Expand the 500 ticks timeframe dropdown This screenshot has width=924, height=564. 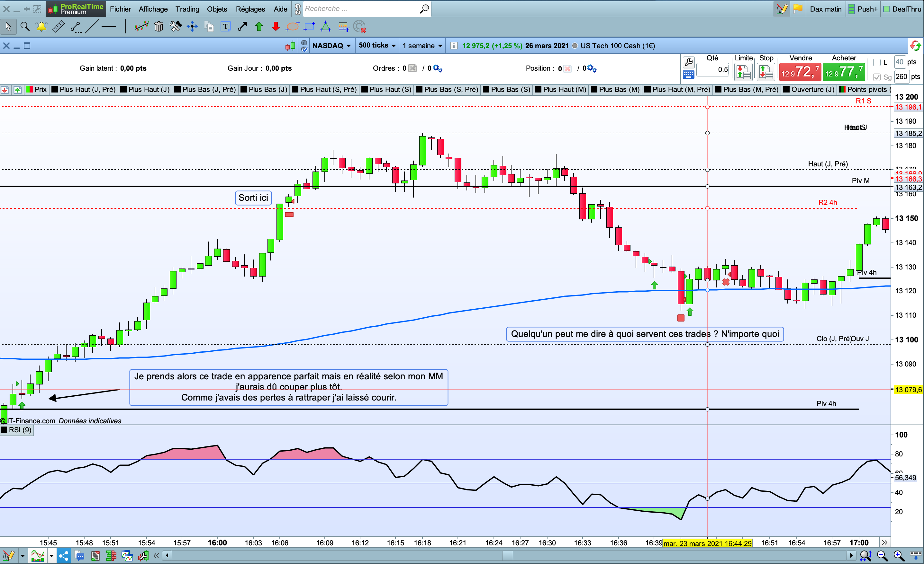pos(377,45)
